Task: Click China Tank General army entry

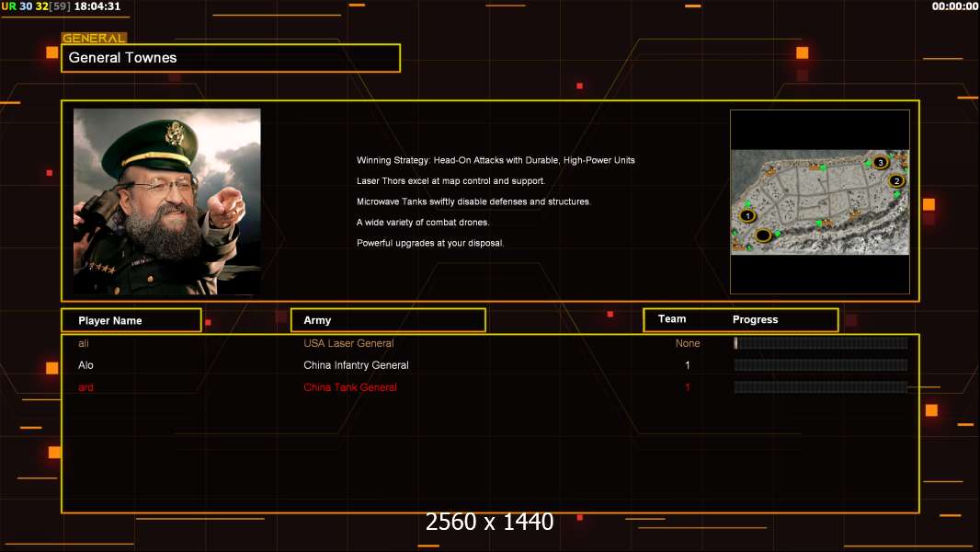Action: tap(350, 387)
